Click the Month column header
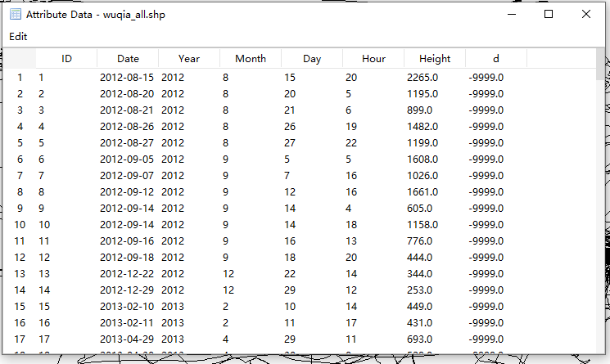The height and width of the screenshot is (364, 610). [x=251, y=58]
